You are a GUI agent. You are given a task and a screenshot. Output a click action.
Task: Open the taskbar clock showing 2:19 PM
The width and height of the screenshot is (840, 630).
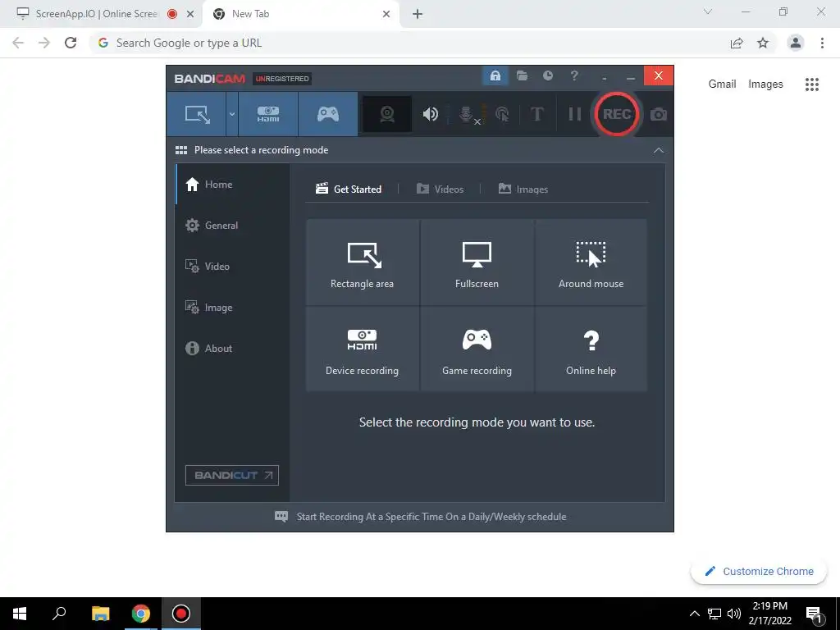click(769, 614)
